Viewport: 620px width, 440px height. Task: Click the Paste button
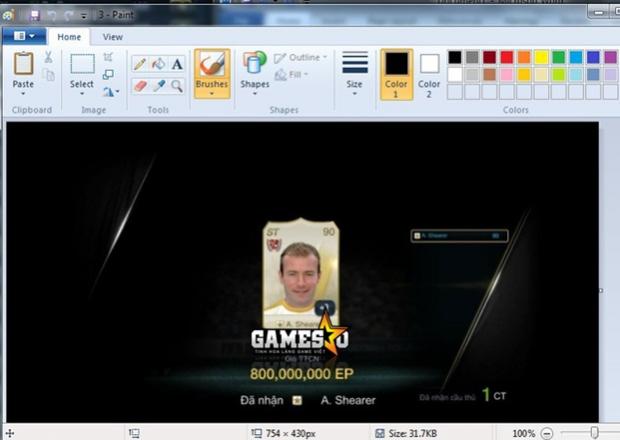click(23, 71)
